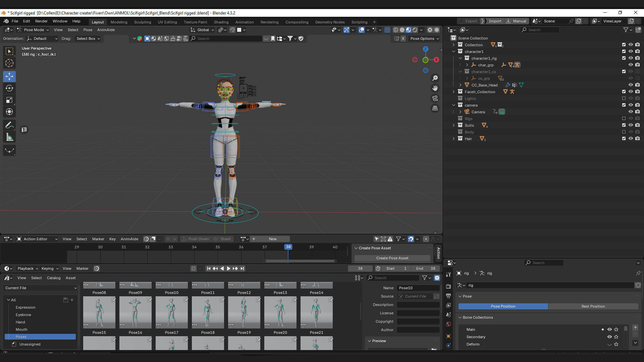Toggle visibility eye of CC_Base_Head

(x=631, y=85)
